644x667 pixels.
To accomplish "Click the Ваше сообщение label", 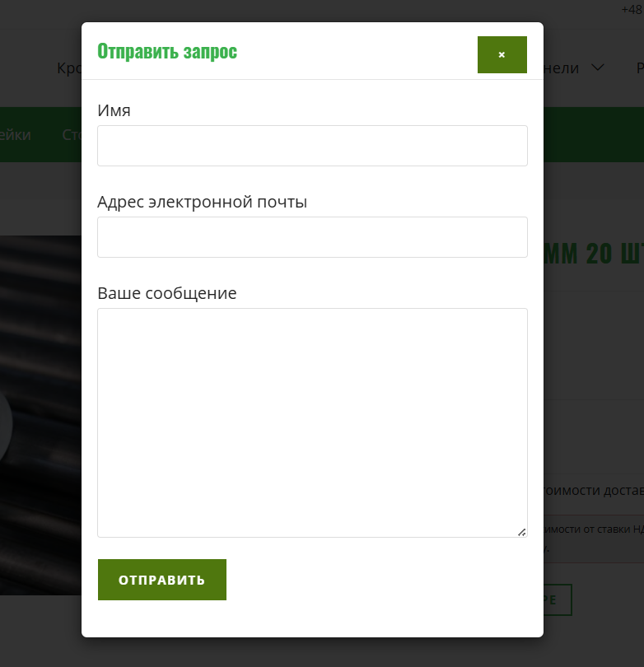I will coord(166,293).
